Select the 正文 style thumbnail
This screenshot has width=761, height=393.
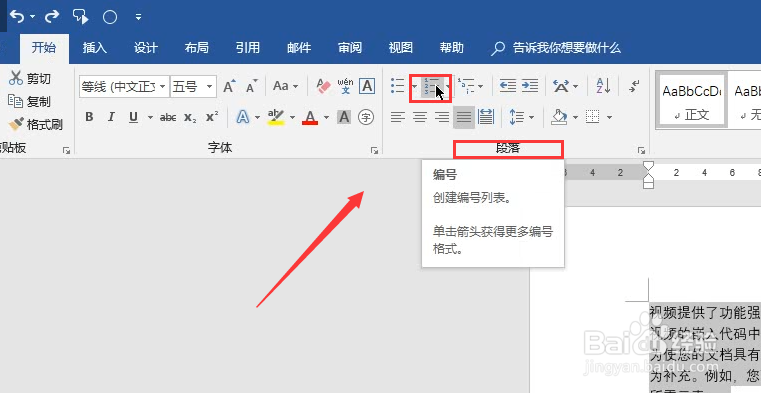[691, 101]
